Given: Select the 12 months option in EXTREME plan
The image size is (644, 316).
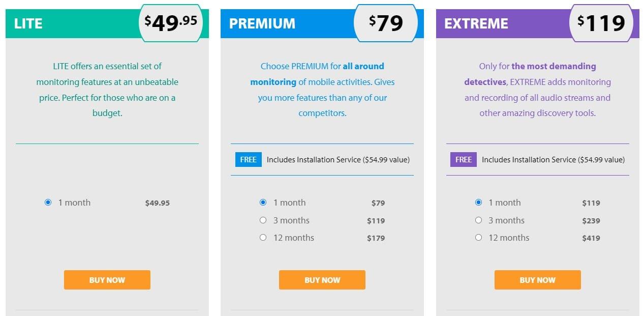Looking at the screenshot, I should tap(478, 237).
